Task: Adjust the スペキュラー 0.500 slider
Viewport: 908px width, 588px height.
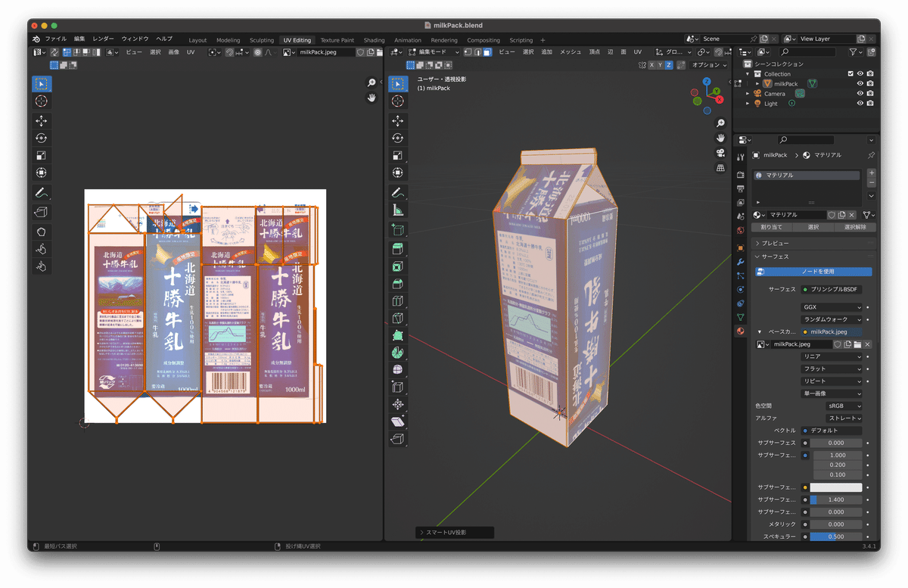Action: 836,537
